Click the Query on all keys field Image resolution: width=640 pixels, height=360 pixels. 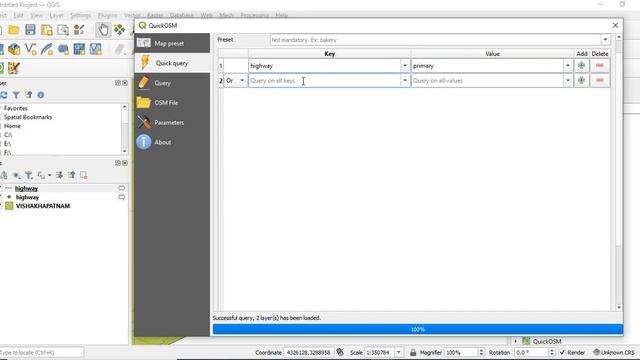point(324,80)
